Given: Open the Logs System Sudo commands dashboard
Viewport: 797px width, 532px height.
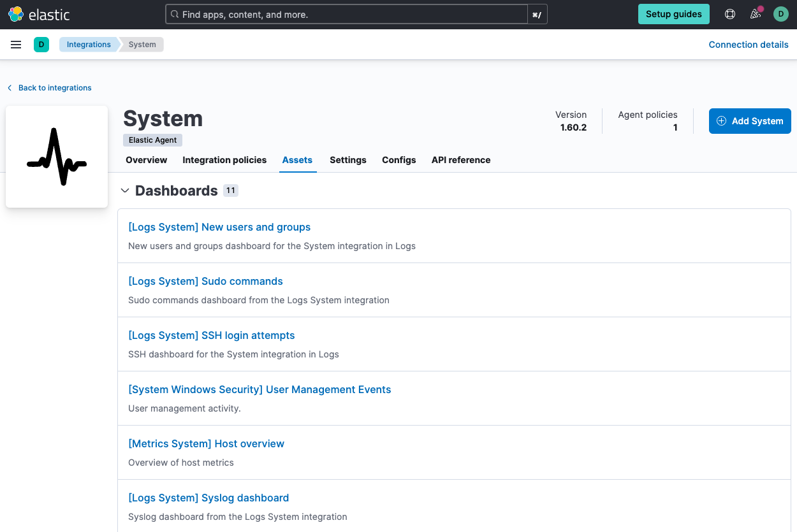Looking at the screenshot, I should point(205,281).
